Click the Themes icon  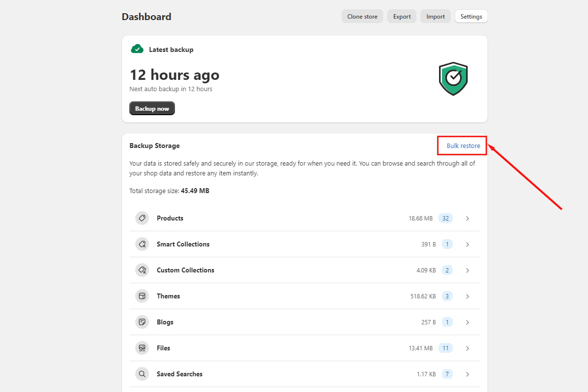click(142, 296)
